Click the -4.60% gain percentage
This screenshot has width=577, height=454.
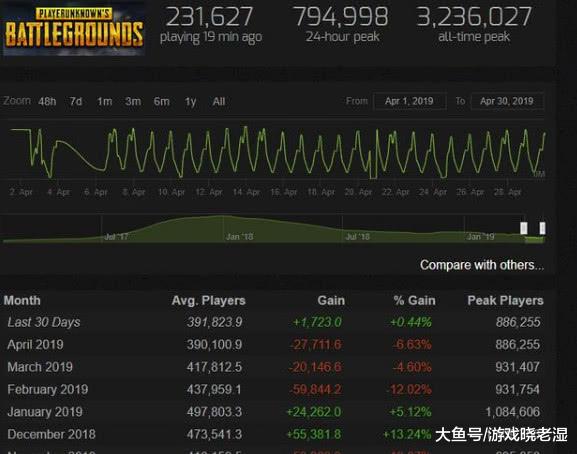[412, 367]
